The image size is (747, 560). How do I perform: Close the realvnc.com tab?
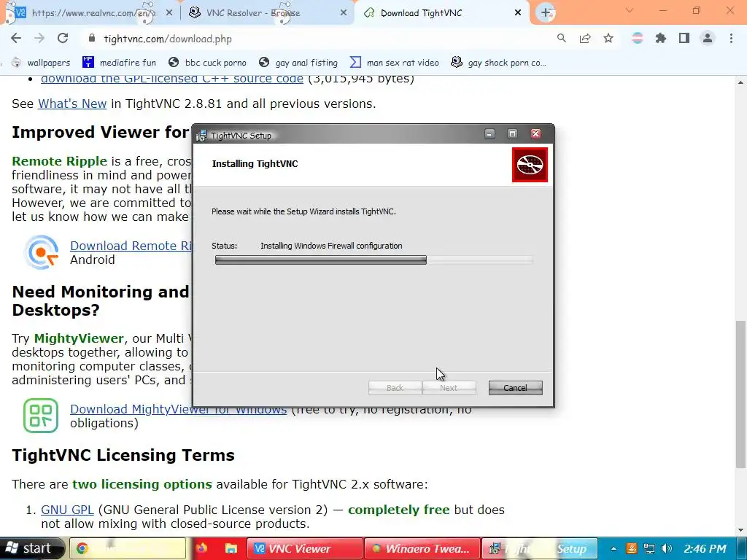(169, 13)
